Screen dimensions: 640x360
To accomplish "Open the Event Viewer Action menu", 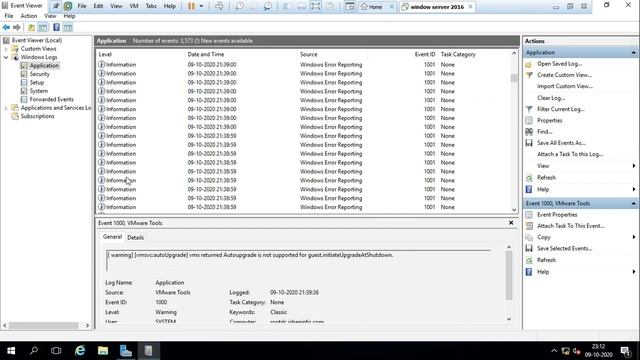I will pyautogui.click(x=29, y=16).
